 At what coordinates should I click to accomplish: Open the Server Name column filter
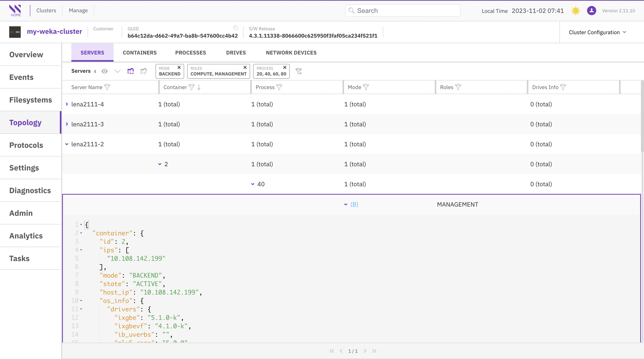(107, 87)
